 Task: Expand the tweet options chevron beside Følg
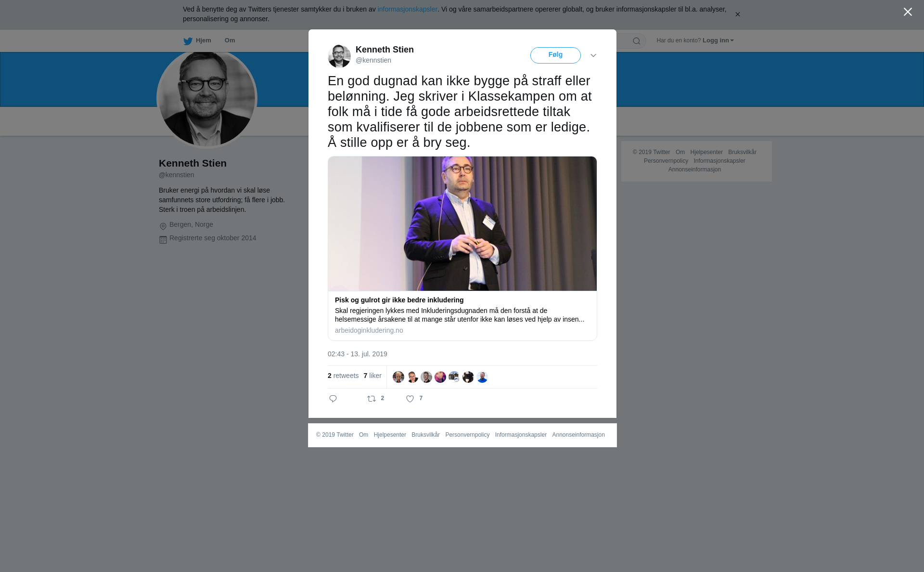click(593, 55)
